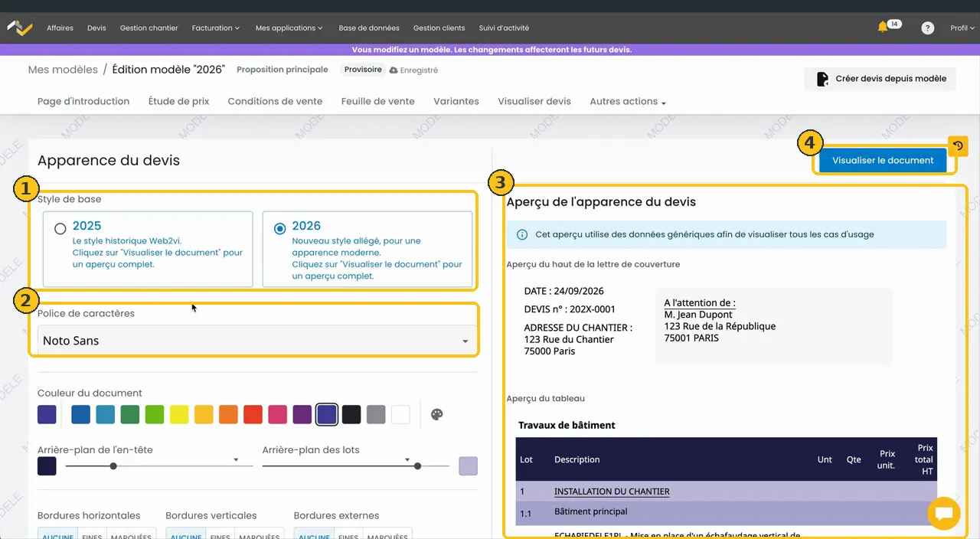Viewport: 980px width, 539px height.
Task: Click Créer devis depuis modèle button
Action: (x=880, y=79)
